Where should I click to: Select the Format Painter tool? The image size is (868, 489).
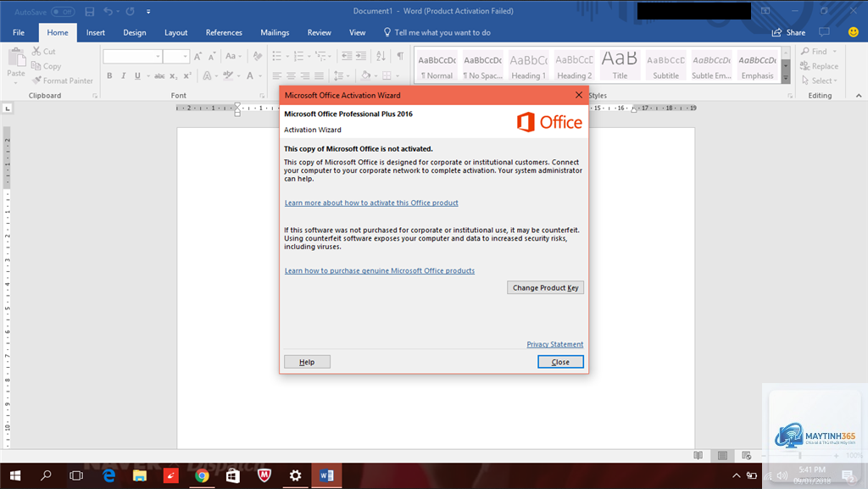pyautogui.click(x=62, y=81)
